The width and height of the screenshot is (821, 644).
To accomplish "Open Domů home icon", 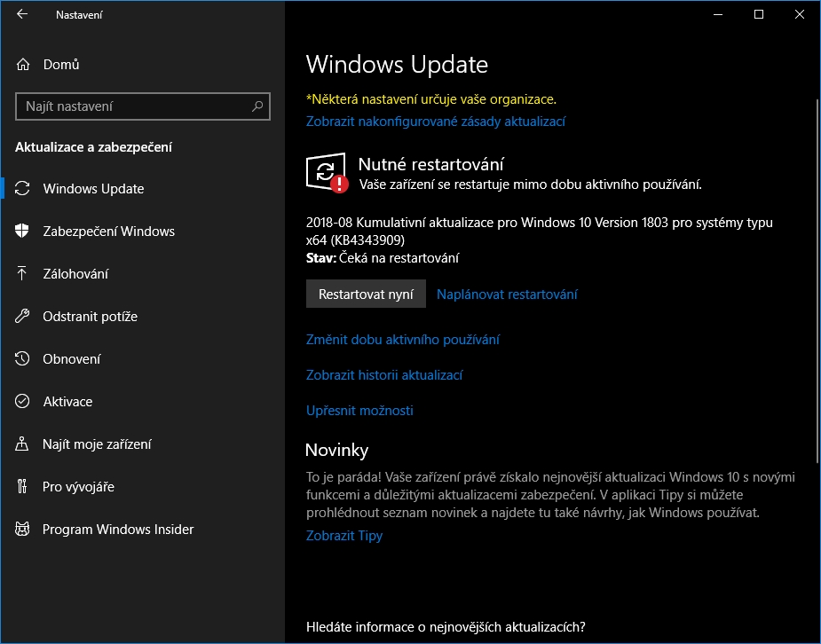I will [22, 65].
